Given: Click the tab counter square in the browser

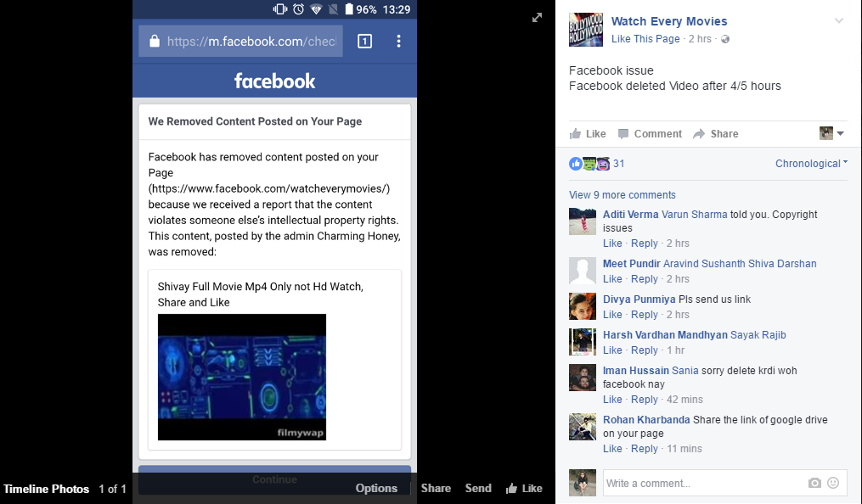Looking at the screenshot, I should (x=364, y=41).
